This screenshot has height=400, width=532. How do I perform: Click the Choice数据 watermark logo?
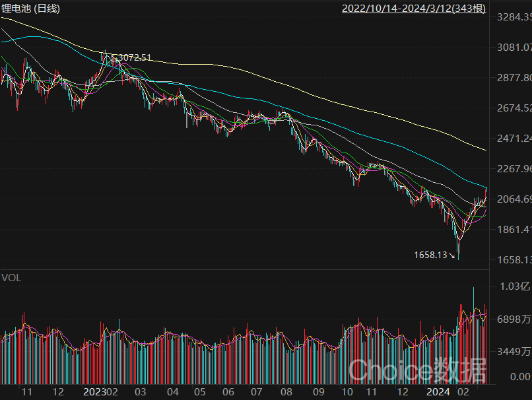pyautogui.click(x=416, y=370)
